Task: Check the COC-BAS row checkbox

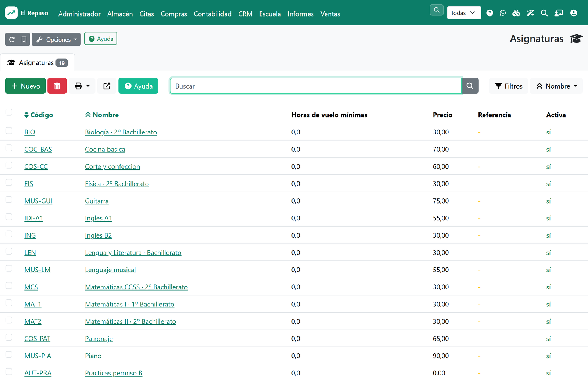Action: point(9,148)
